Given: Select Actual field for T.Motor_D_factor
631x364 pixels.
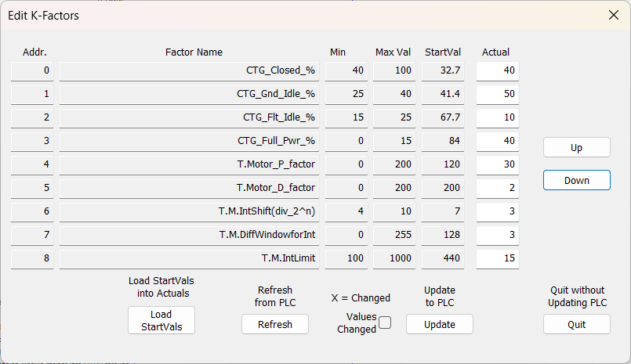Looking at the screenshot, I should coord(498,188).
